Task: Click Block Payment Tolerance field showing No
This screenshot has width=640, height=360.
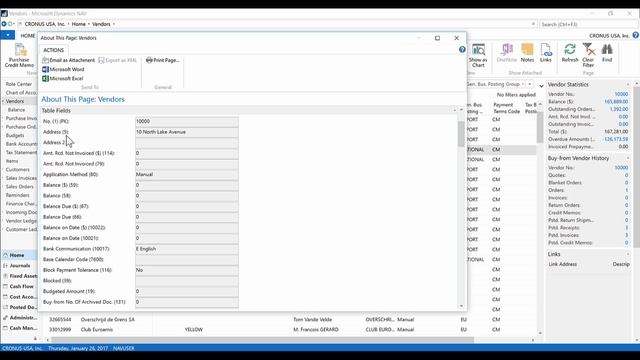Action: click(x=187, y=270)
